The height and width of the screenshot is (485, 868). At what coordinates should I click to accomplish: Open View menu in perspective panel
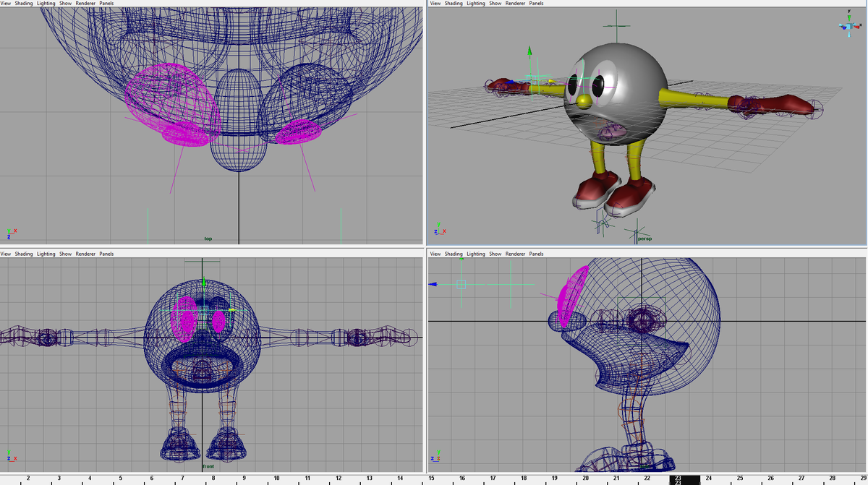click(x=435, y=3)
